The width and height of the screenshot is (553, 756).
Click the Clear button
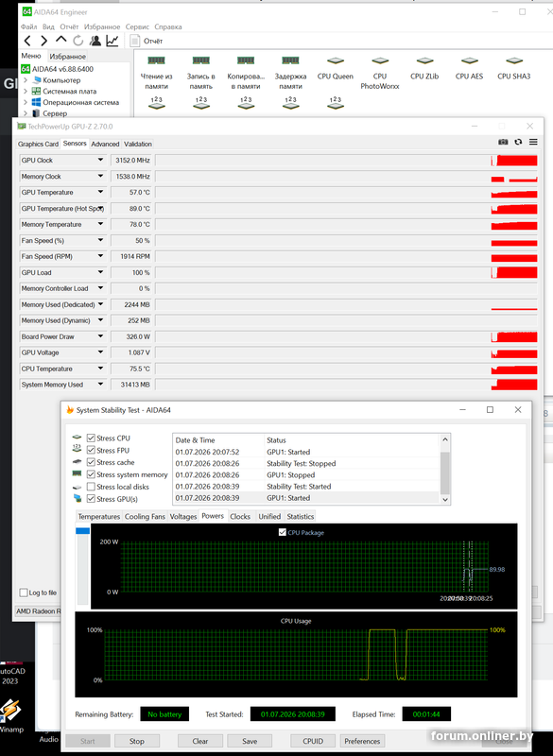point(200,741)
